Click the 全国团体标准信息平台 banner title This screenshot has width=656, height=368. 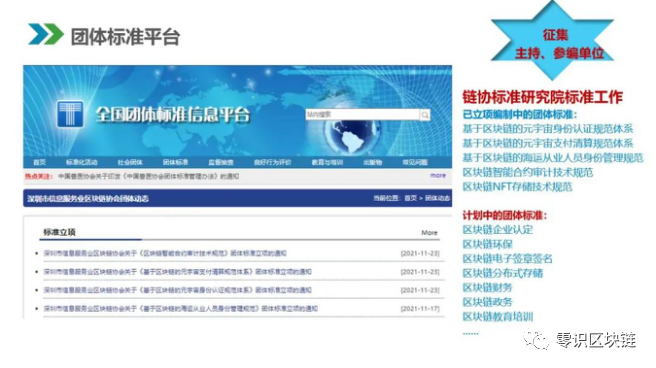[173, 115]
